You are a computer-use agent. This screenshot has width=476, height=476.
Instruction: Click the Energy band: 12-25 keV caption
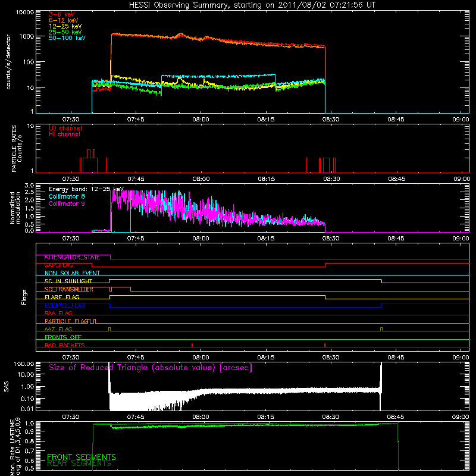(86, 189)
